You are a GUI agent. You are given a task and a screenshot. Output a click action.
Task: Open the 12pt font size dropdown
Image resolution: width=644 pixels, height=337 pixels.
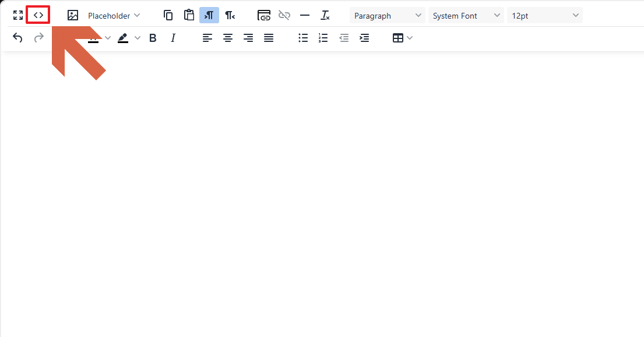[x=544, y=16]
